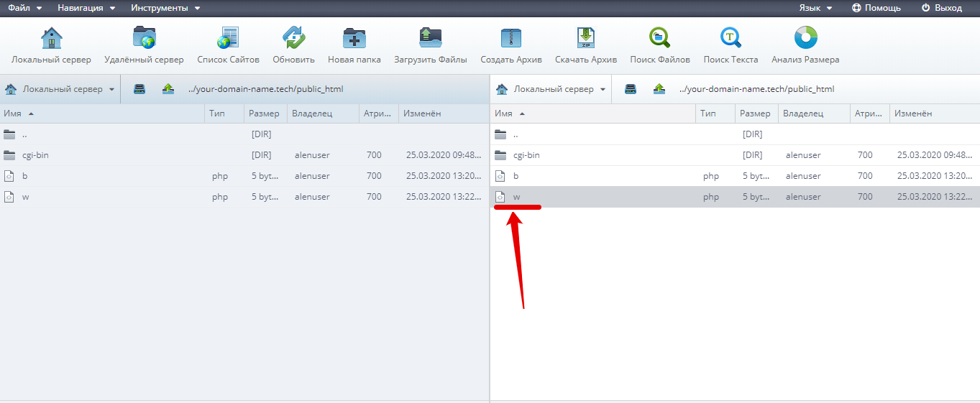This screenshot has width=980, height=403.
Task: Click php type of b in right panel
Action: coord(711,176)
